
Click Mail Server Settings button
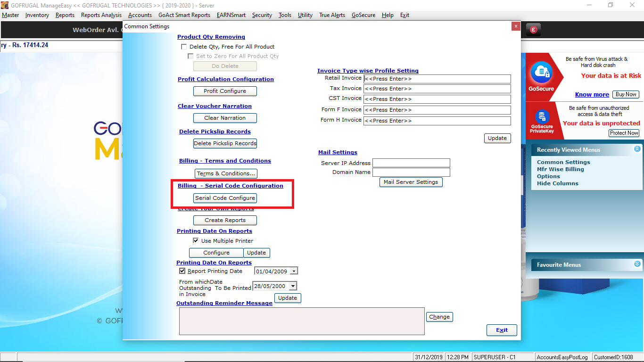point(411,182)
